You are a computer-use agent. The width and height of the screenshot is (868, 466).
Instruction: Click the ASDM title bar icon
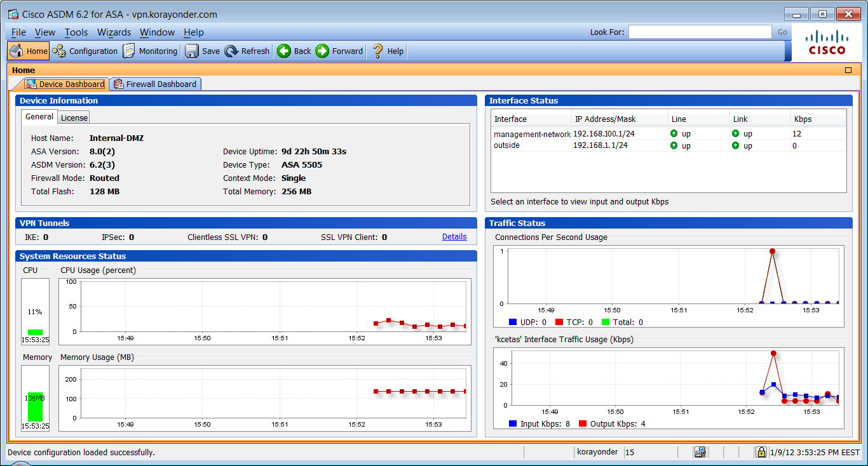(x=13, y=14)
